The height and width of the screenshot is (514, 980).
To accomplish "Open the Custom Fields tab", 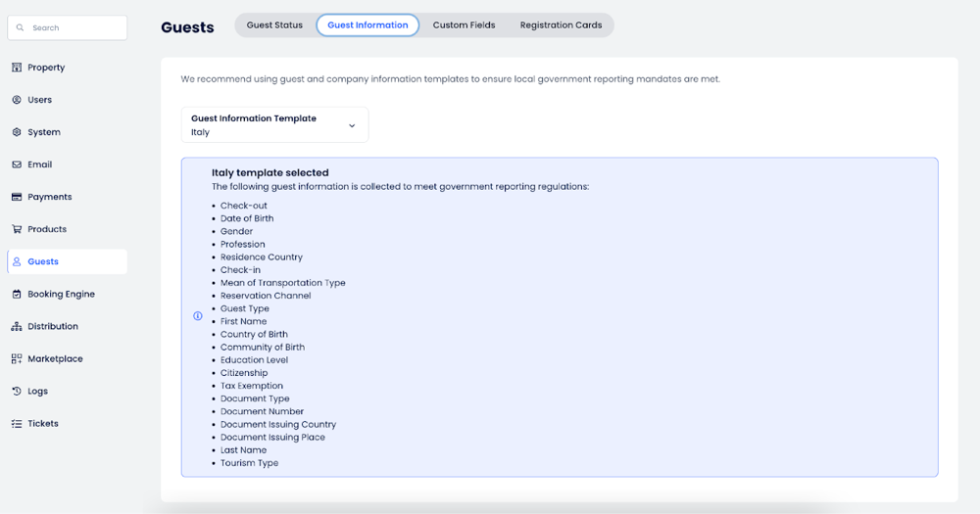I will [x=464, y=25].
